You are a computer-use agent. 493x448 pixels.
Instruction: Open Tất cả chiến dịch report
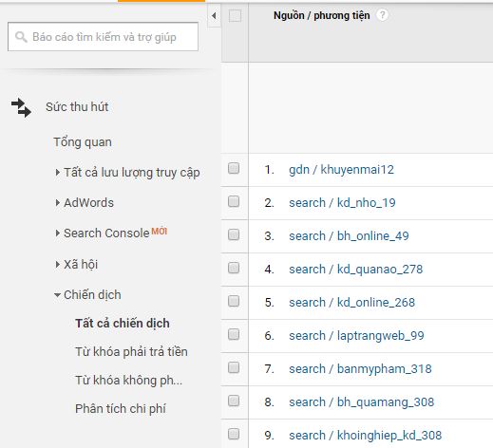[123, 323]
